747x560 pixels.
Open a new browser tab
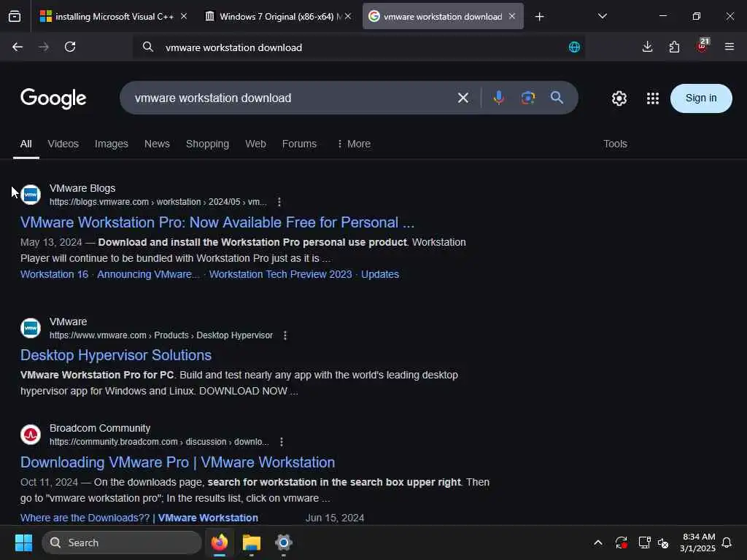(539, 17)
